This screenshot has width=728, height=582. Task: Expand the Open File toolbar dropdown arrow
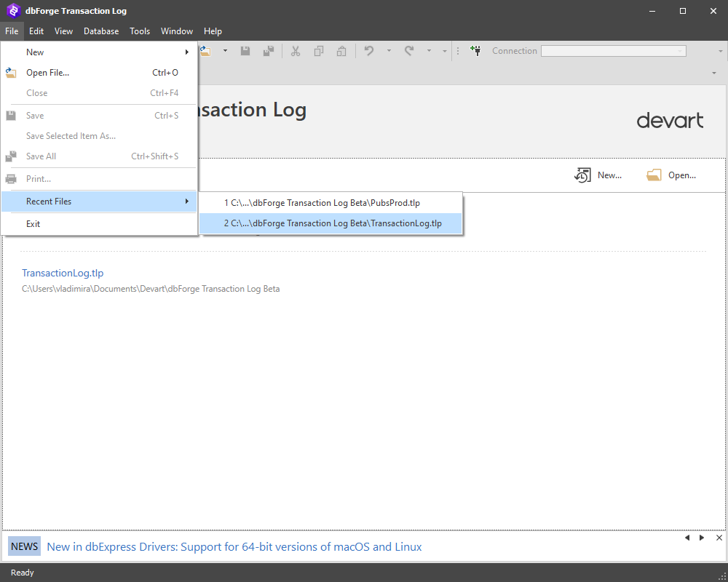pyautogui.click(x=225, y=51)
